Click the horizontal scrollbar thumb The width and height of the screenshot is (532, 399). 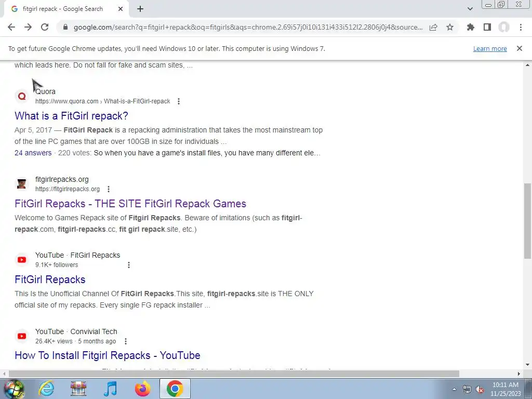[x=234, y=374]
